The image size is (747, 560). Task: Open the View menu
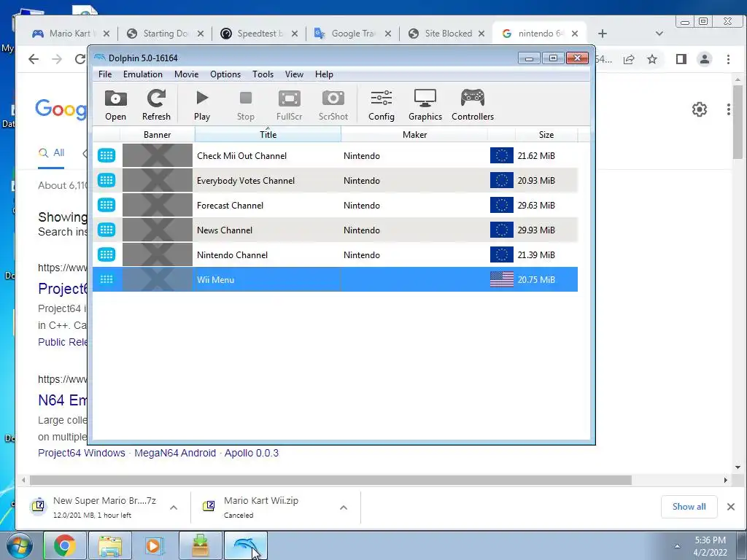pos(294,74)
